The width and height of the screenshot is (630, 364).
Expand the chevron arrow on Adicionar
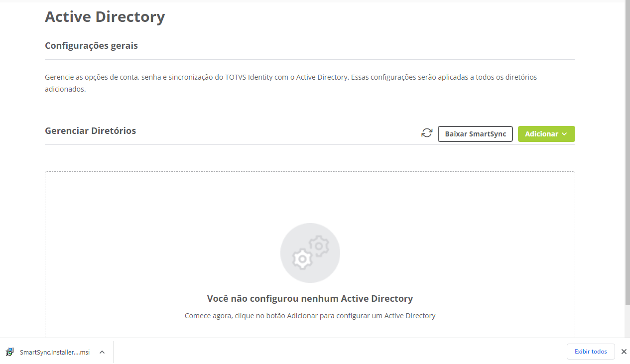tap(564, 134)
